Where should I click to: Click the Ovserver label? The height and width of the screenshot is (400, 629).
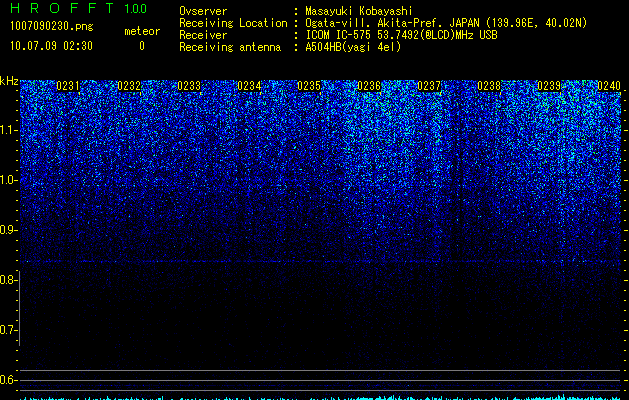tap(203, 11)
